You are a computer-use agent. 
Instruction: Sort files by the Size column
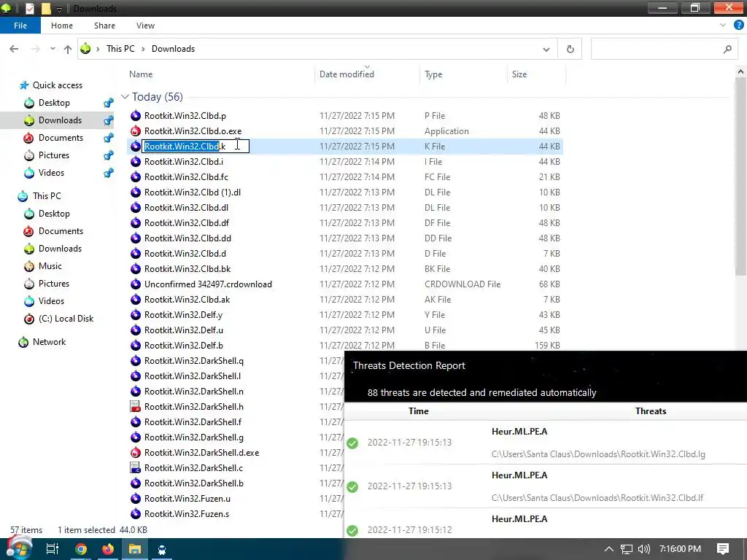coord(519,74)
